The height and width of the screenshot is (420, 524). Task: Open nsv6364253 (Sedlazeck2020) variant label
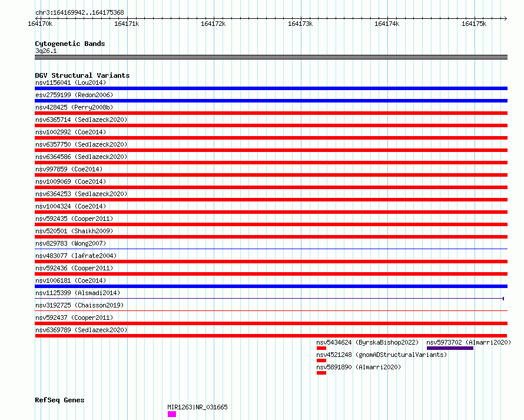81,194
